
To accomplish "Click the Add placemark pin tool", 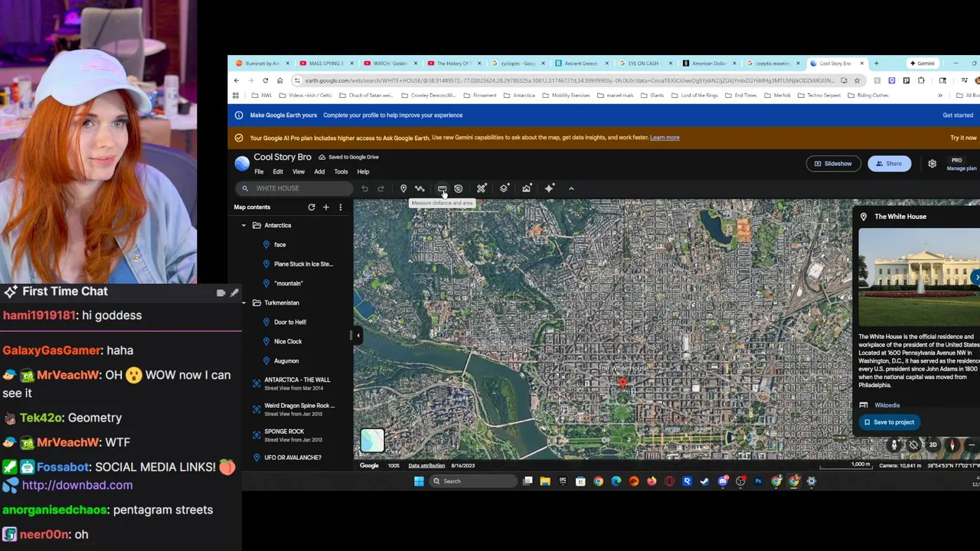I will pyautogui.click(x=403, y=188).
